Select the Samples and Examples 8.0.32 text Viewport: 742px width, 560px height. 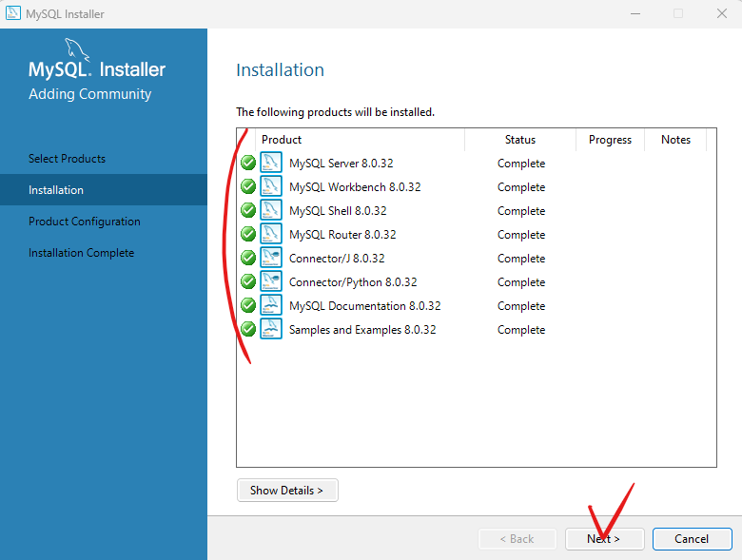click(362, 329)
